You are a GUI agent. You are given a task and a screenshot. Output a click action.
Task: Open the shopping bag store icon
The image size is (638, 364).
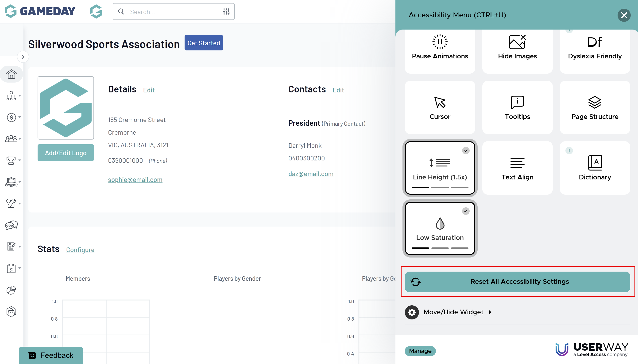(x=11, y=312)
